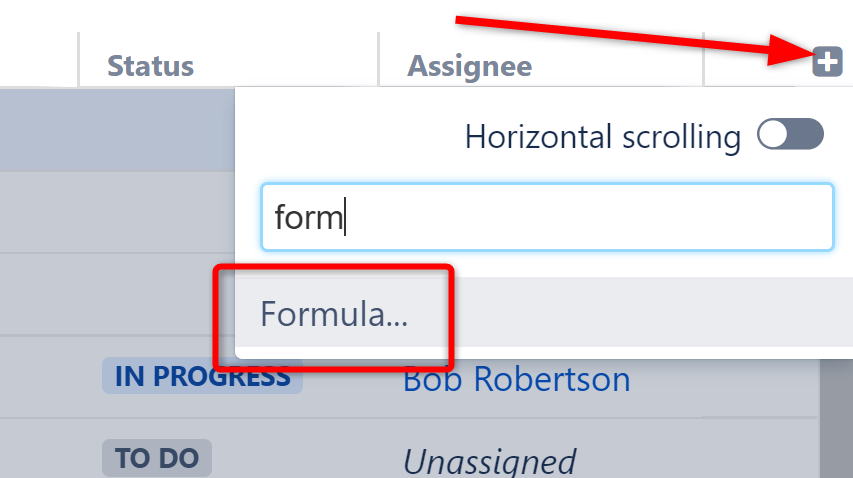Click the divider right of the Assignee header
Screen dimensions: 853x478
[704, 60]
